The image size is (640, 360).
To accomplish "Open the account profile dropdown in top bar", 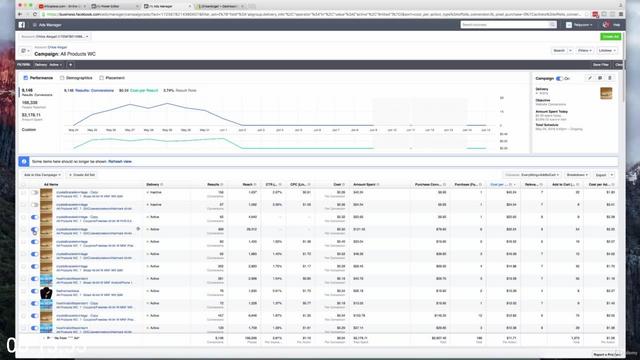I will [580, 25].
